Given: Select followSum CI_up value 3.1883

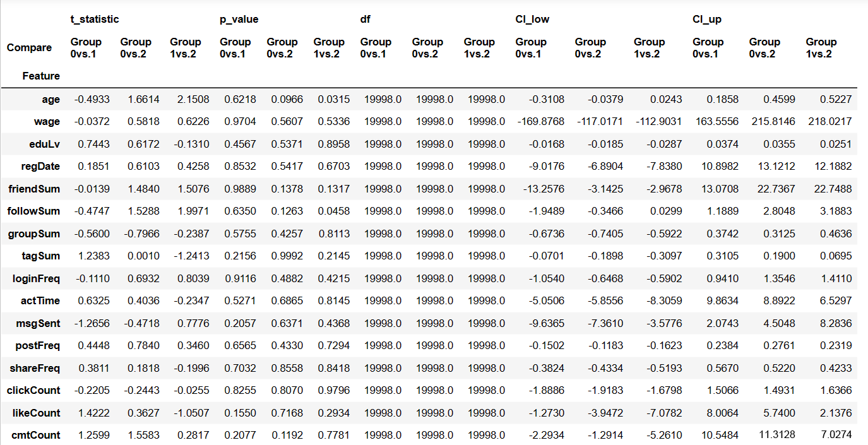Looking at the screenshot, I should click(837, 211).
